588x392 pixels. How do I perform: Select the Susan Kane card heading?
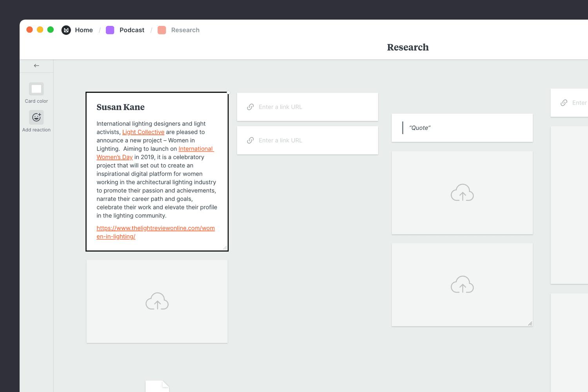pyautogui.click(x=120, y=107)
